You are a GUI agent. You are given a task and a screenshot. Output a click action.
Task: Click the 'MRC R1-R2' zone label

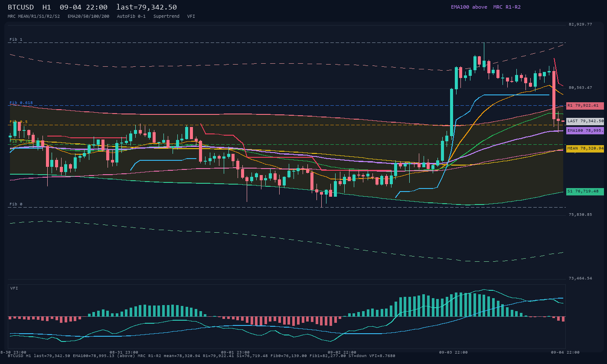(x=507, y=7)
